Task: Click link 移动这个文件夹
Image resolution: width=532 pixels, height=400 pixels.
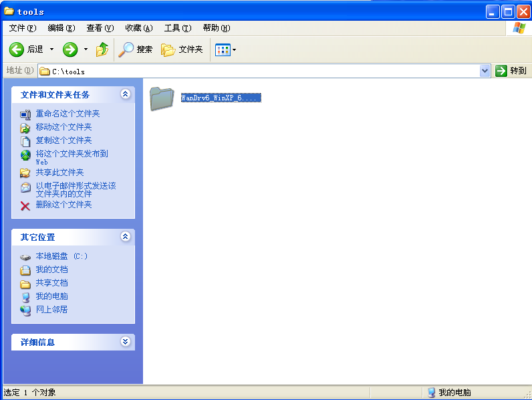Action: pos(63,127)
